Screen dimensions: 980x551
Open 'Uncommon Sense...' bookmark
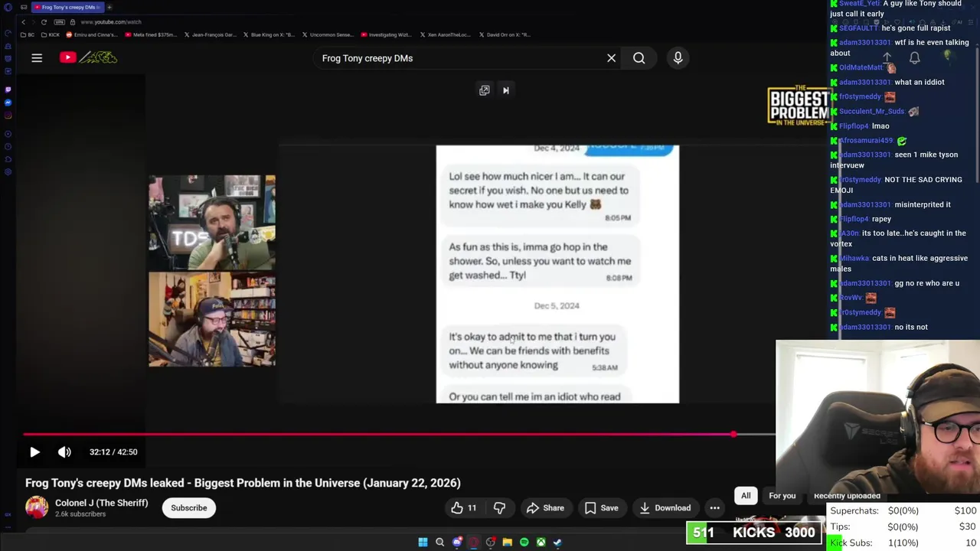tap(328, 34)
